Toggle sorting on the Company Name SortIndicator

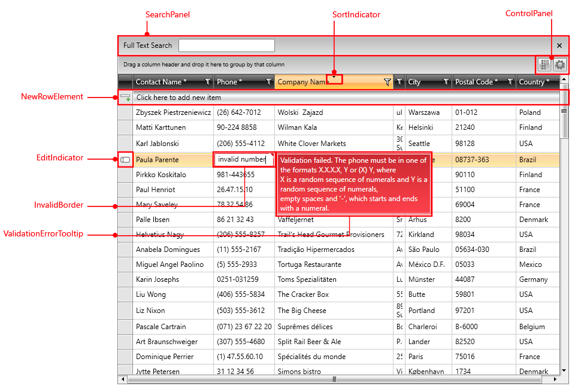[x=333, y=79]
